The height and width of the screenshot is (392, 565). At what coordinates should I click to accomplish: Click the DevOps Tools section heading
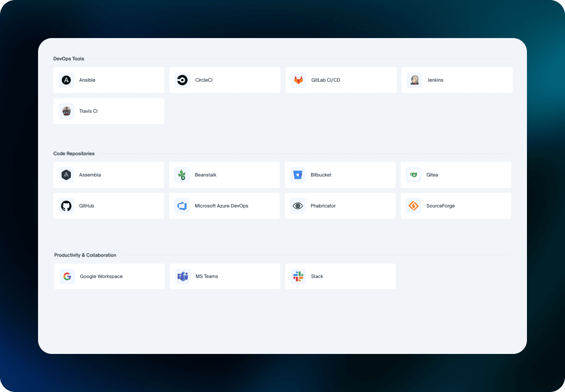tap(69, 59)
